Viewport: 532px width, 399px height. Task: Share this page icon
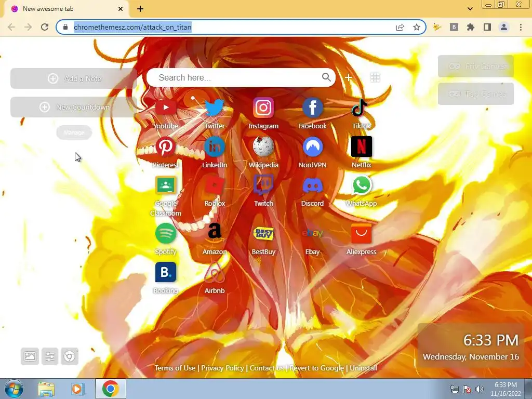coord(400,27)
